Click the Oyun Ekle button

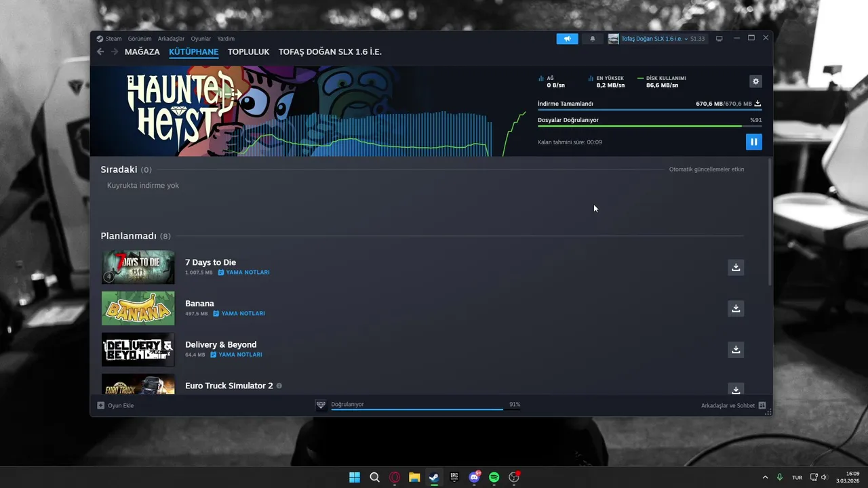(115, 405)
